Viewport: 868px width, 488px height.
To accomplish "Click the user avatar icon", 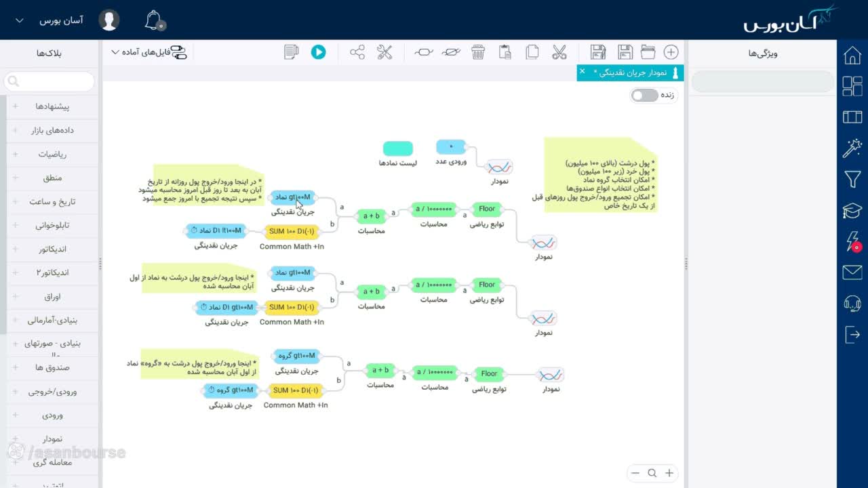I will click(x=109, y=20).
